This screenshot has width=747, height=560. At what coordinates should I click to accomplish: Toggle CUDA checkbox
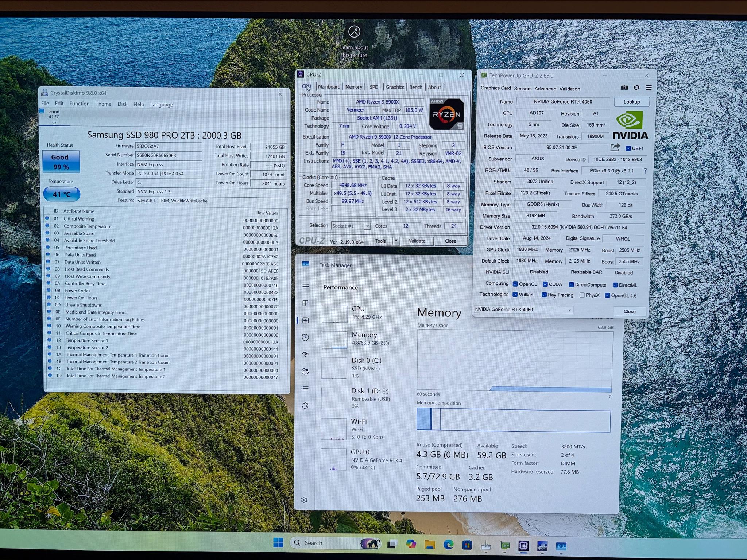tap(545, 284)
